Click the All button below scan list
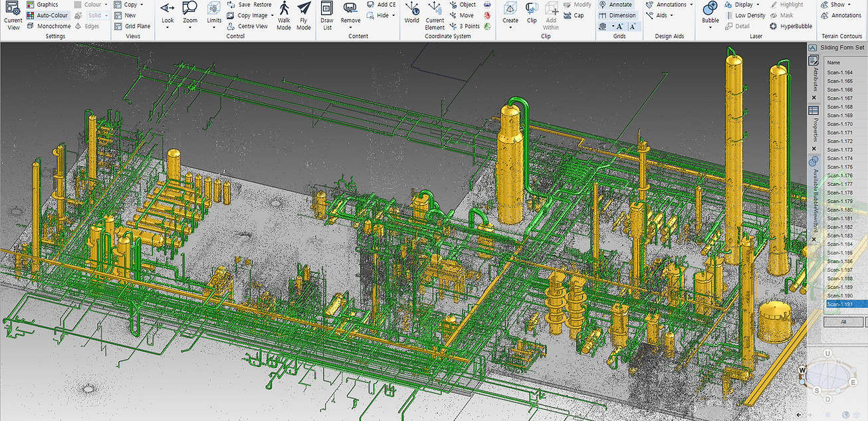The width and height of the screenshot is (868, 421). pos(843,321)
